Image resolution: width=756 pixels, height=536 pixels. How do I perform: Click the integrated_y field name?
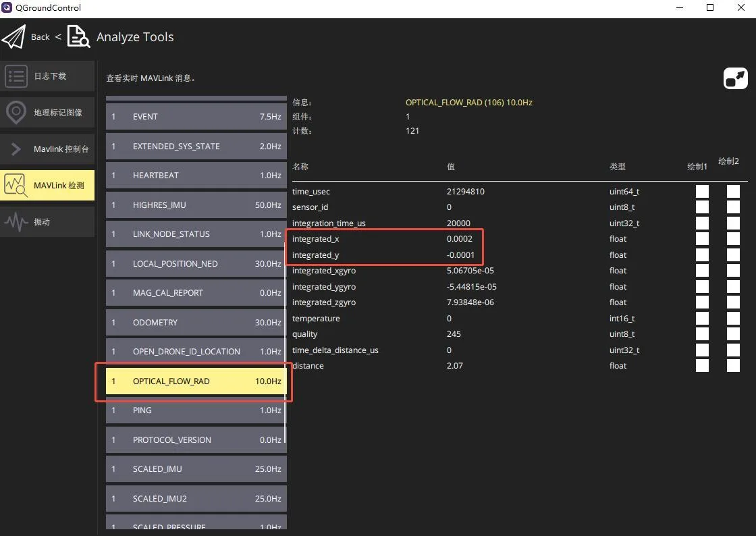315,255
